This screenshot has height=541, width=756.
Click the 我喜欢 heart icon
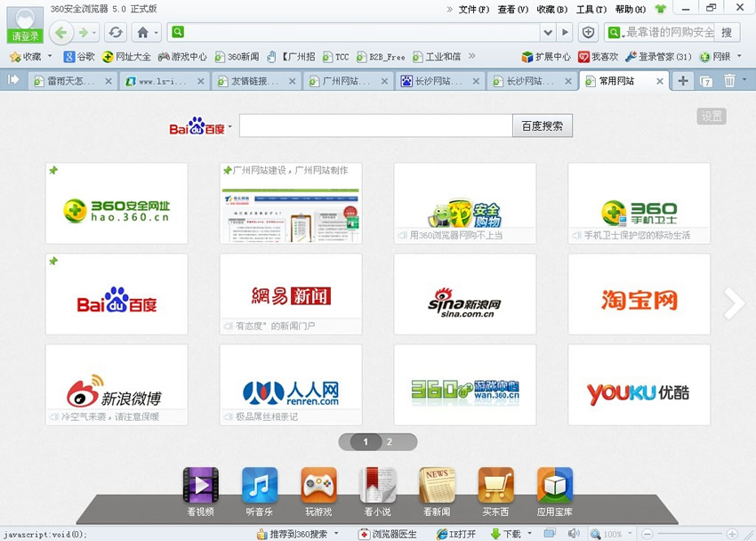[598, 57]
